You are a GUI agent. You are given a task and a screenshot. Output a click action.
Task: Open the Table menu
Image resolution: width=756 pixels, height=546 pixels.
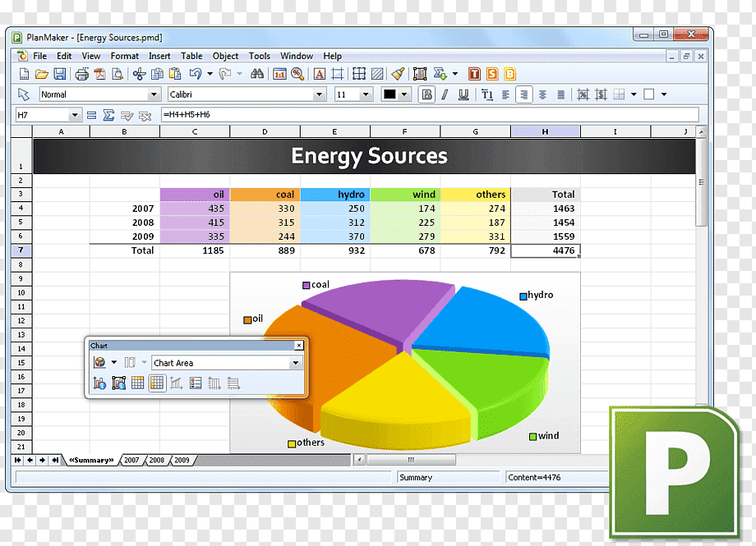point(191,56)
